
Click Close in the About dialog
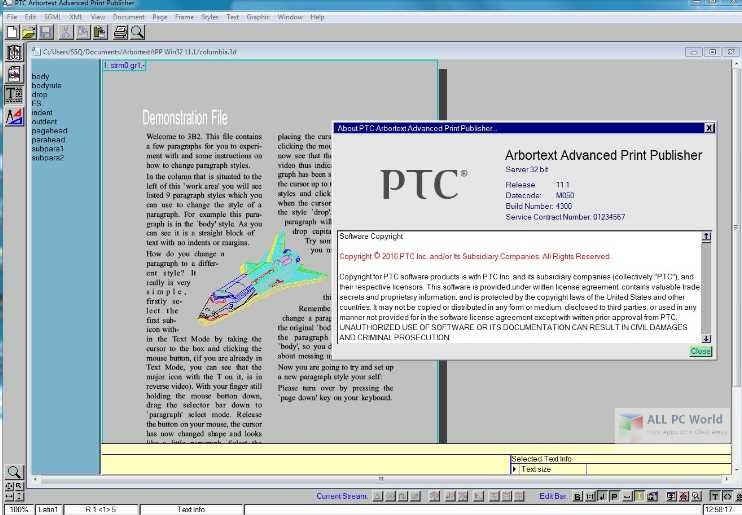click(700, 351)
